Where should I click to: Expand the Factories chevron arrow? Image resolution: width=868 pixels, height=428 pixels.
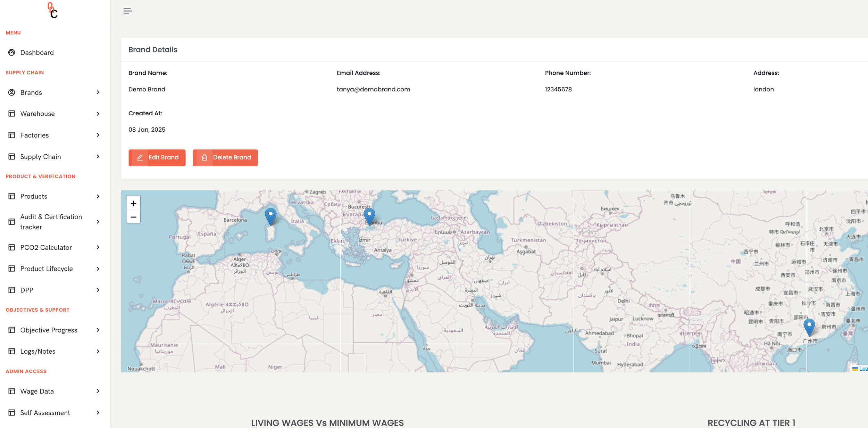click(98, 135)
